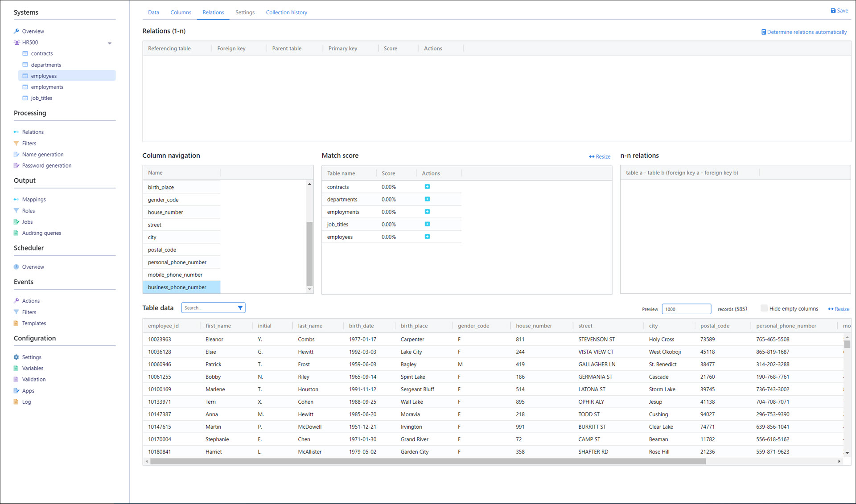This screenshot has width=856, height=504.
Task: Open the Table data search filter dropdown
Action: 240,308
